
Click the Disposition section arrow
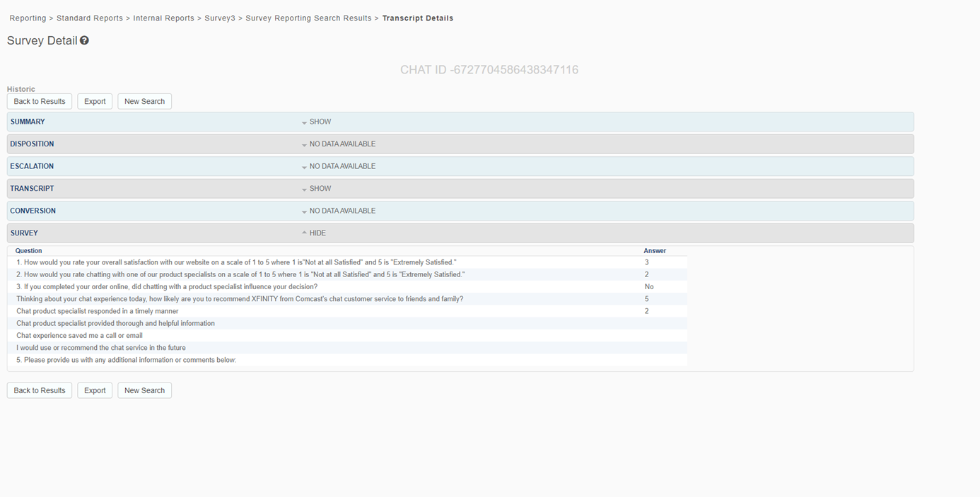coord(304,145)
